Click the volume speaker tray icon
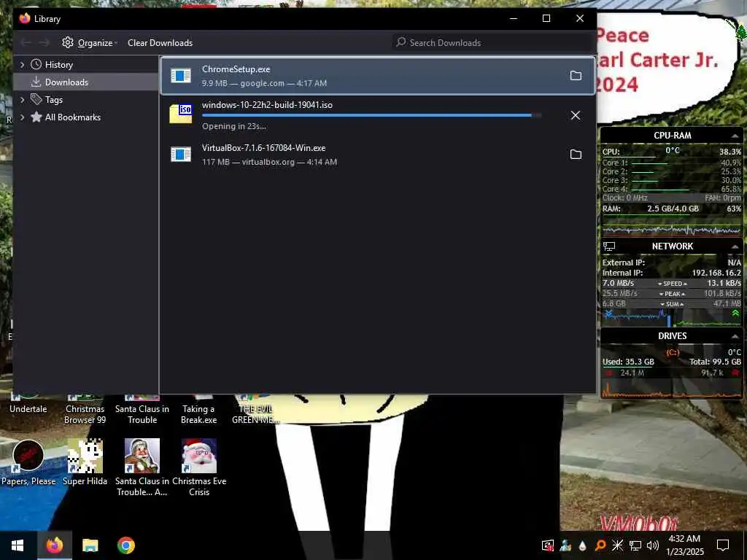 (x=653, y=545)
